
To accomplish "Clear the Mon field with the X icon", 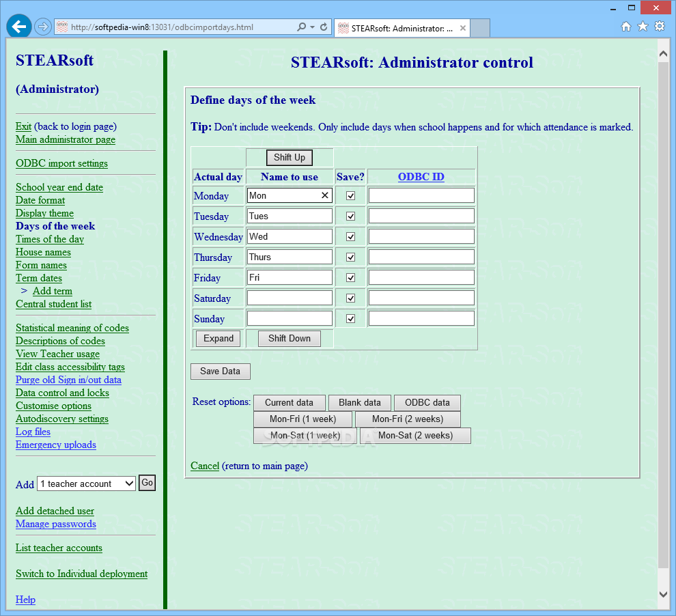I will coord(325,195).
